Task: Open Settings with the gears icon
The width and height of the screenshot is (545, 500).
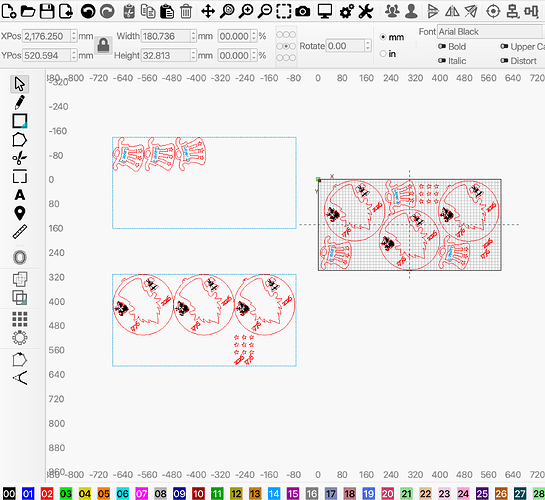Action: 347,11
